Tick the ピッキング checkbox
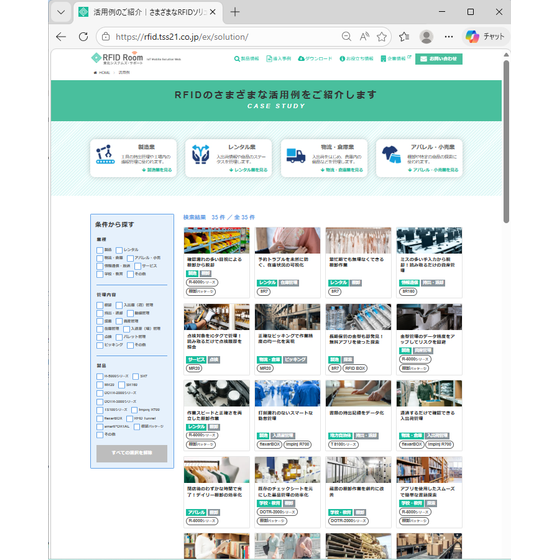 (x=100, y=345)
